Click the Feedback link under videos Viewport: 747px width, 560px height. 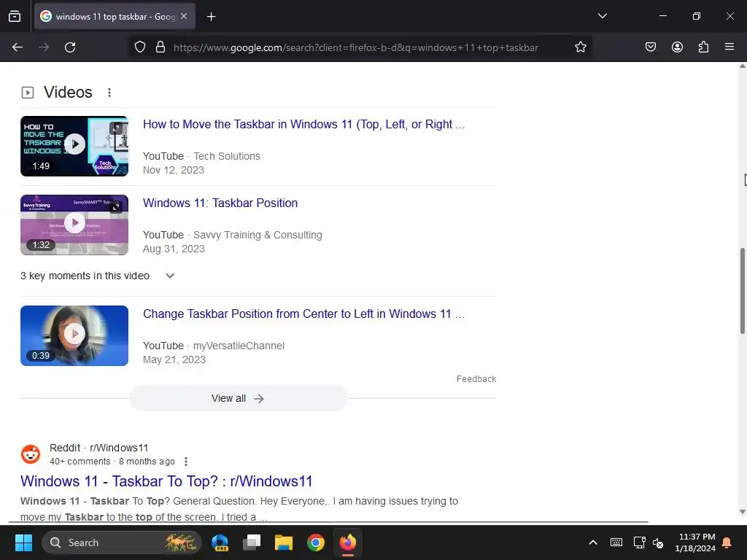coord(476,379)
